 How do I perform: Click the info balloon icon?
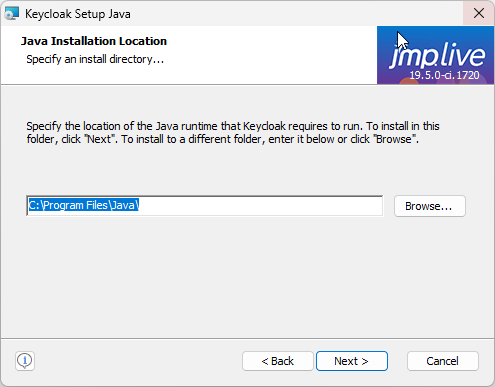pyautogui.click(x=25, y=361)
